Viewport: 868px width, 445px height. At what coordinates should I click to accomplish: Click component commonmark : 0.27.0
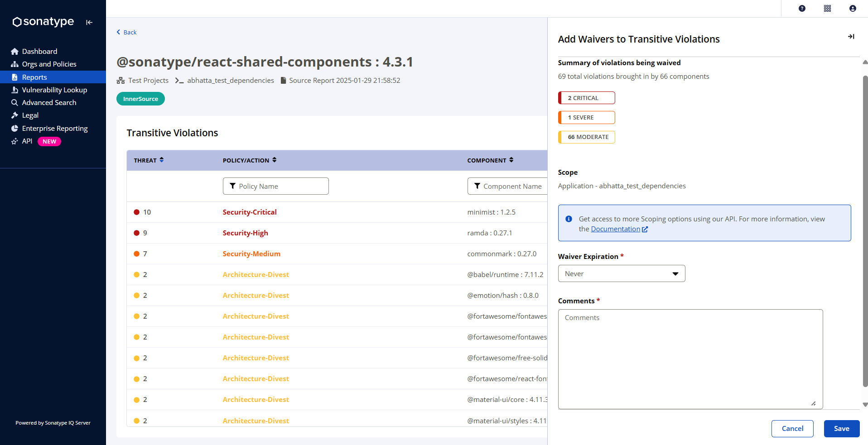(502, 254)
